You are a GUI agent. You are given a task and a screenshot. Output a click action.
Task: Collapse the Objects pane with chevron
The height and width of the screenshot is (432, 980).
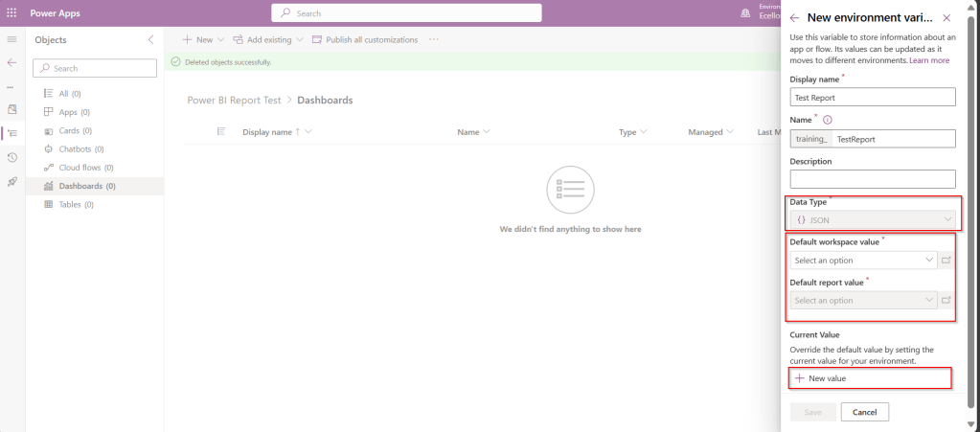pos(150,39)
